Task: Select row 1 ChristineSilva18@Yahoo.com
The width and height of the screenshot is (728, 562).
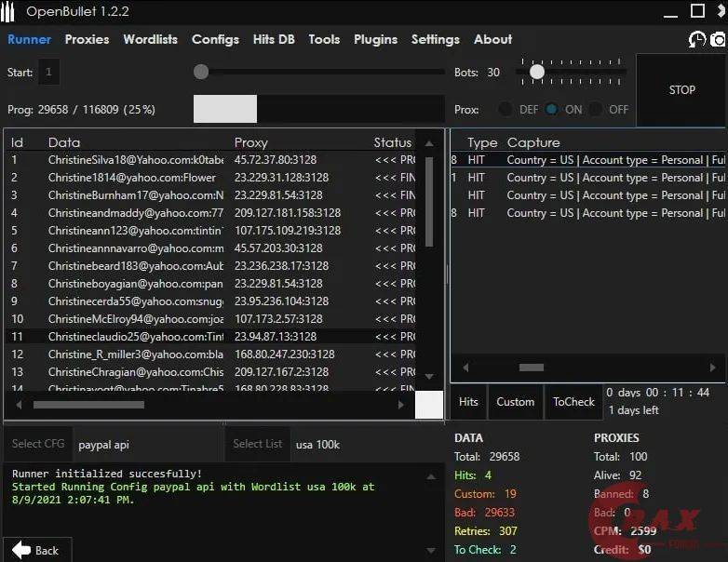Action: point(210,160)
